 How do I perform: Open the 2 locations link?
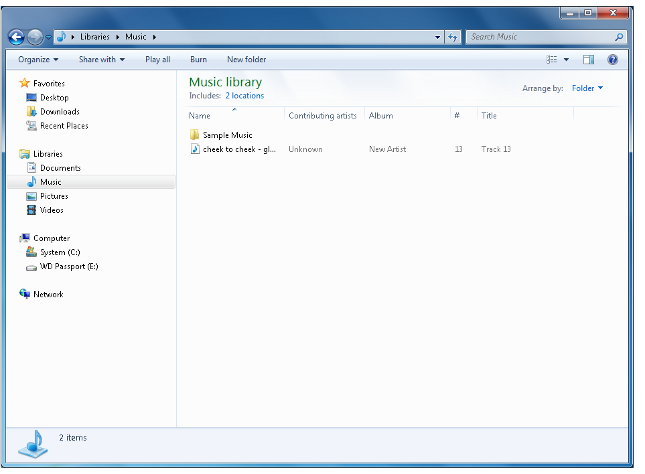point(244,96)
